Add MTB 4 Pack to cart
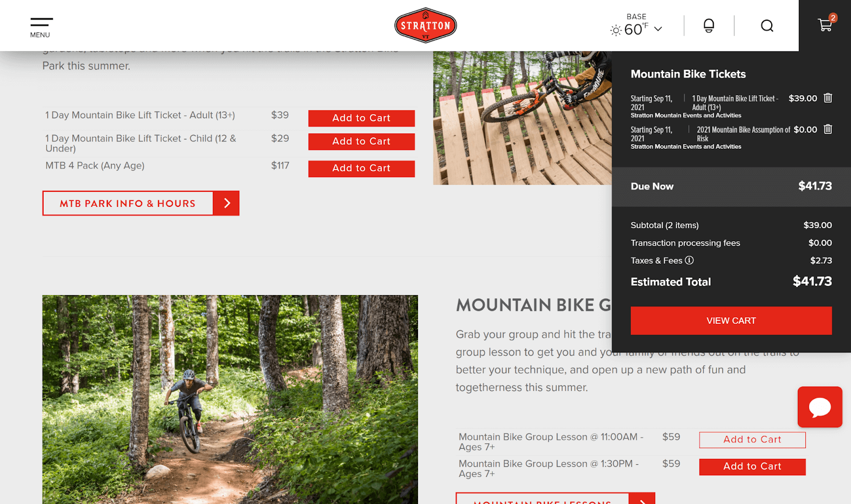The image size is (851, 504). [x=362, y=169]
